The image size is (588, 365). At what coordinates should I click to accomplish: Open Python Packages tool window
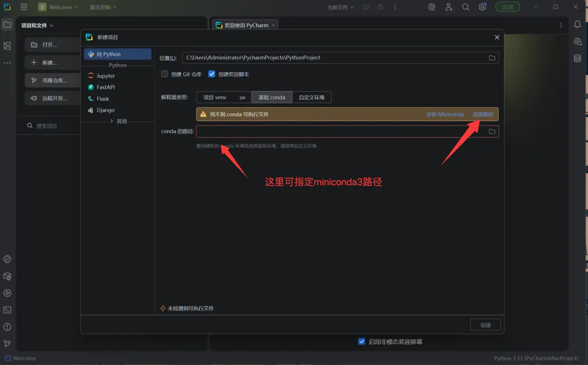pyautogui.click(x=7, y=276)
